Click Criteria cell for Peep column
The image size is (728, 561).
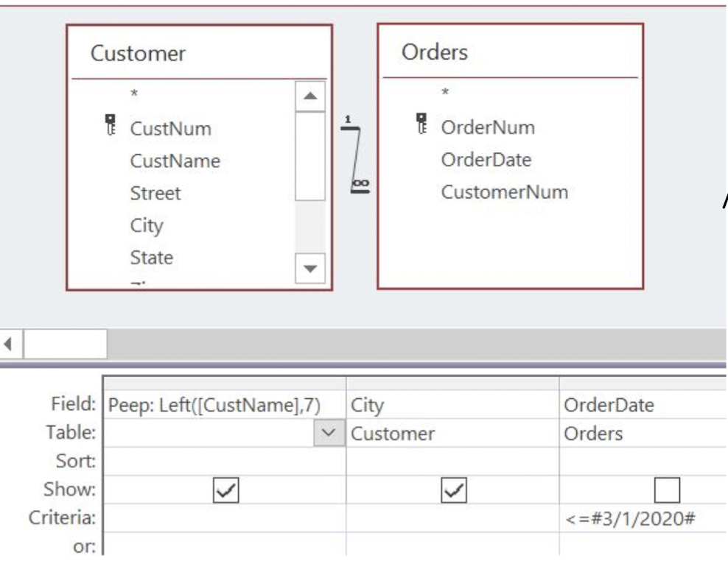click(225, 518)
